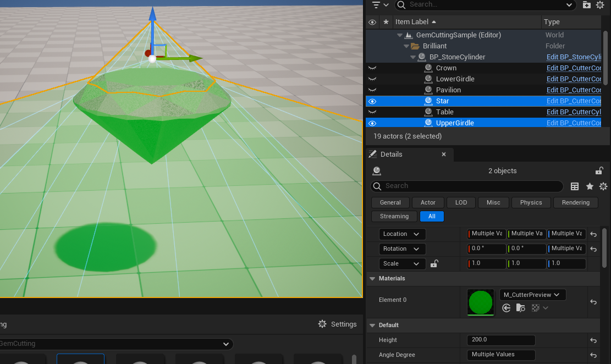611x364 pixels.
Task: Open the GemCutting combo box dropdown
Action: tap(225, 344)
